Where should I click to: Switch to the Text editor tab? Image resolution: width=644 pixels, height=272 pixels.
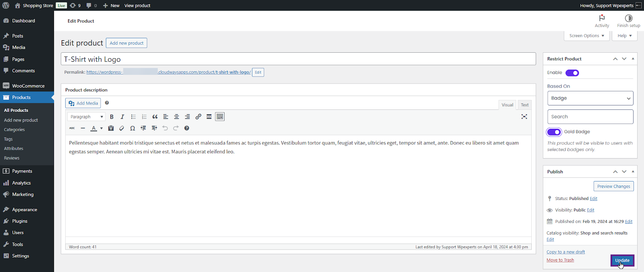pos(524,105)
